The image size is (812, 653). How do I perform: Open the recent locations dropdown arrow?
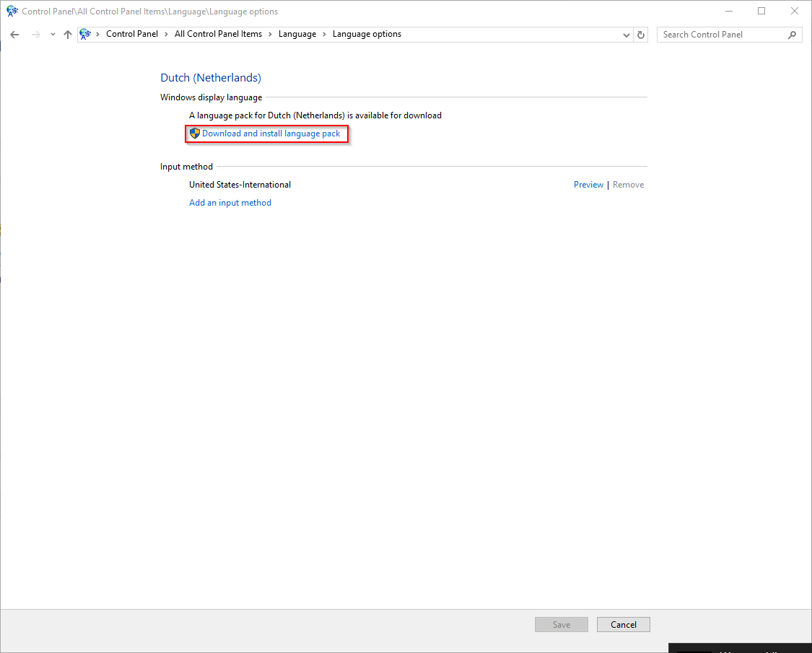pyautogui.click(x=52, y=35)
